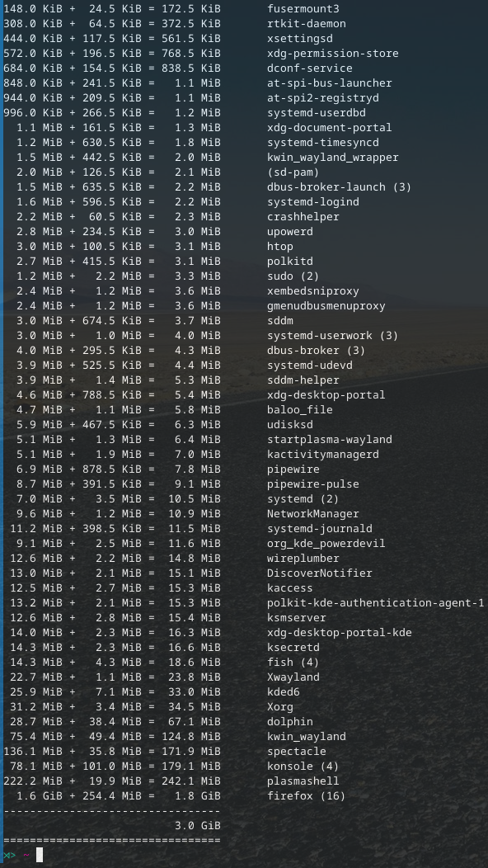
Task: Click the Xwayland process entry
Action: click(293, 677)
